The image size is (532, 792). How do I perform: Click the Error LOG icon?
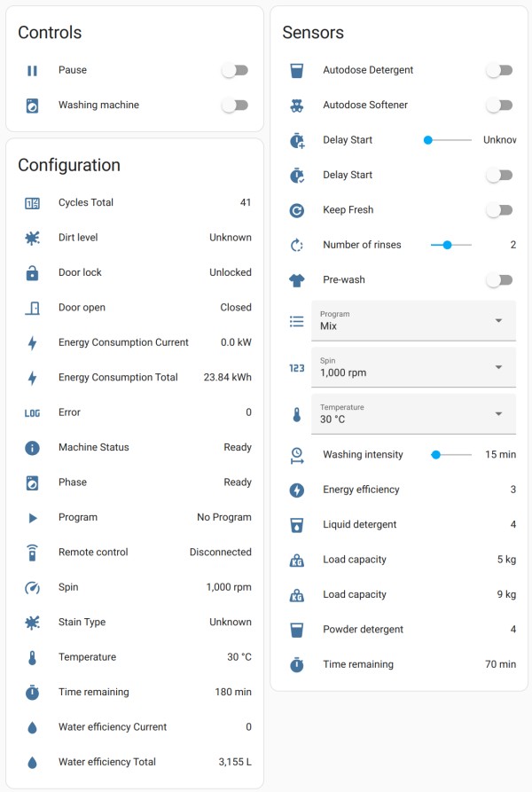tap(32, 412)
